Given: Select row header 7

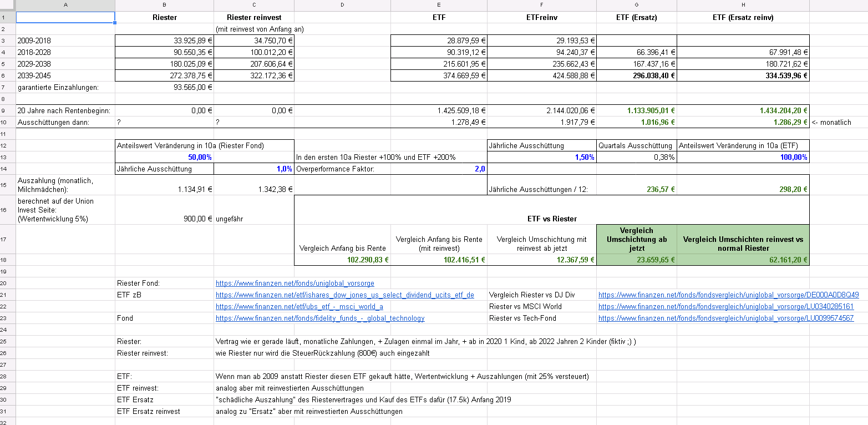Looking at the screenshot, I should click(x=7, y=87).
